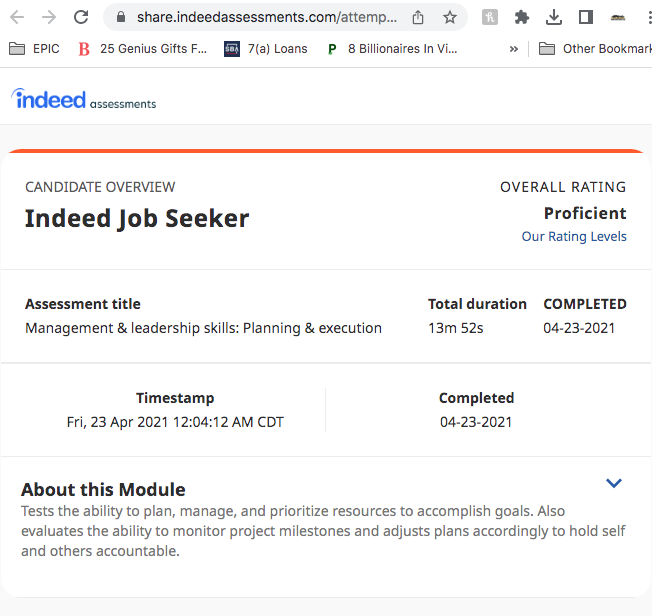Open the EPIC bookmarks folder
This screenshot has height=616, width=652.
[34, 49]
